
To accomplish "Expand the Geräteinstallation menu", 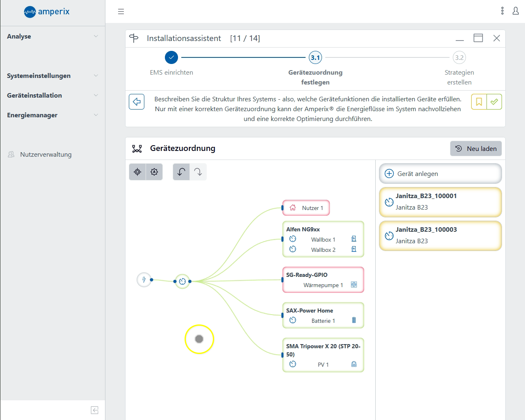I will [52, 95].
